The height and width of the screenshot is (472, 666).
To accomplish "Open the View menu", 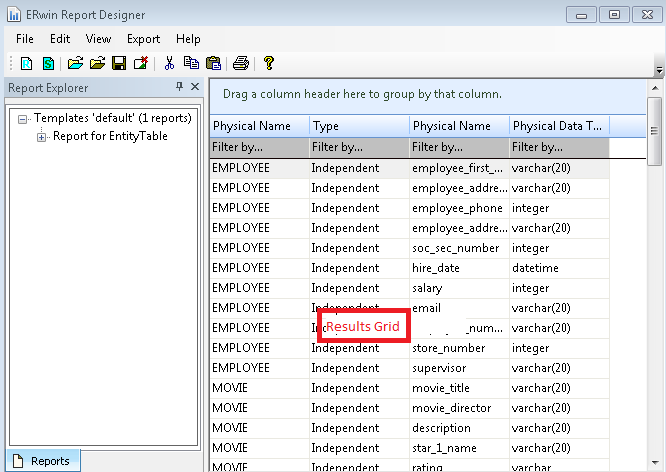I will pyautogui.click(x=98, y=39).
